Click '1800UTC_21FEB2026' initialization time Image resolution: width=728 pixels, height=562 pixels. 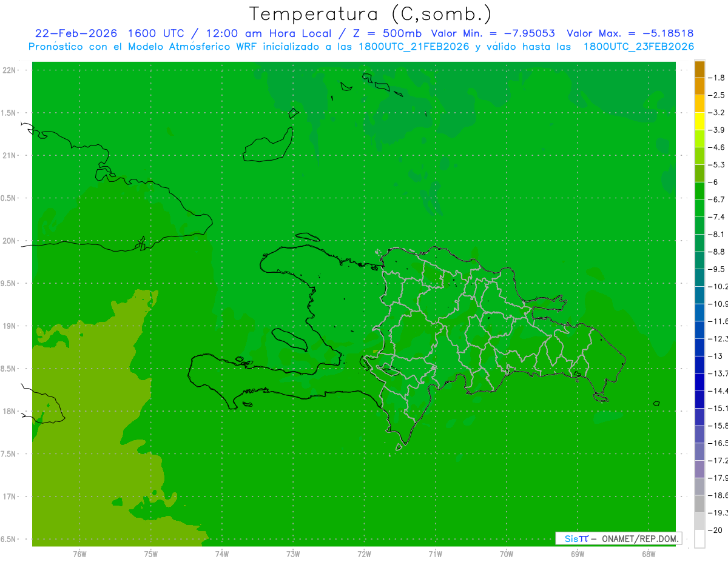(x=414, y=46)
